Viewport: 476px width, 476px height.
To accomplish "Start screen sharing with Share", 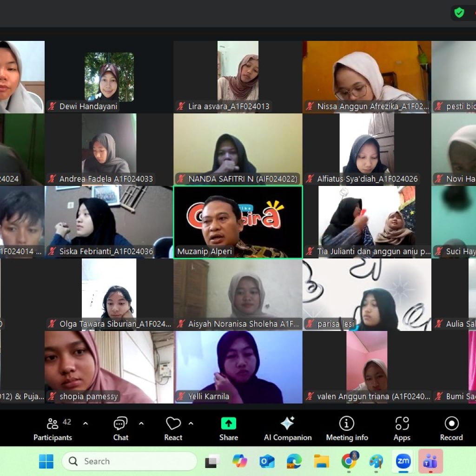I will coord(228,428).
